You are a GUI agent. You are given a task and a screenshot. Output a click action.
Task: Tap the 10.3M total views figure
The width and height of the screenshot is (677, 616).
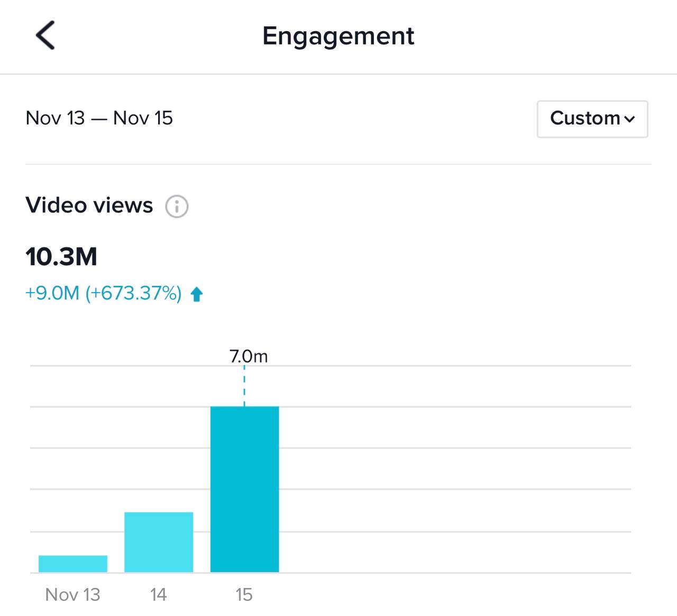point(61,257)
